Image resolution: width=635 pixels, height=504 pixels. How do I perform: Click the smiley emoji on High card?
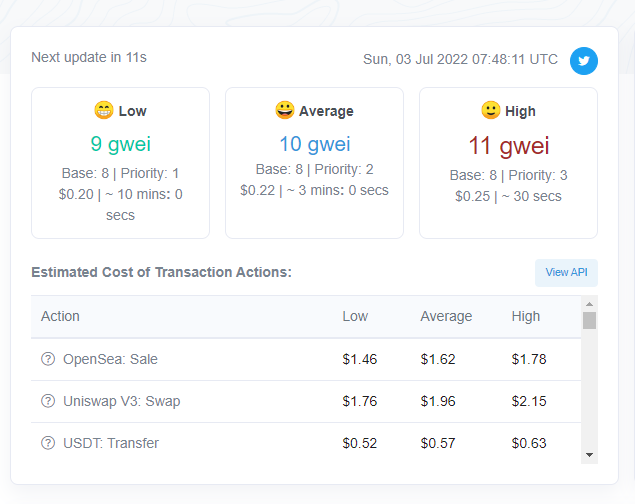[491, 110]
